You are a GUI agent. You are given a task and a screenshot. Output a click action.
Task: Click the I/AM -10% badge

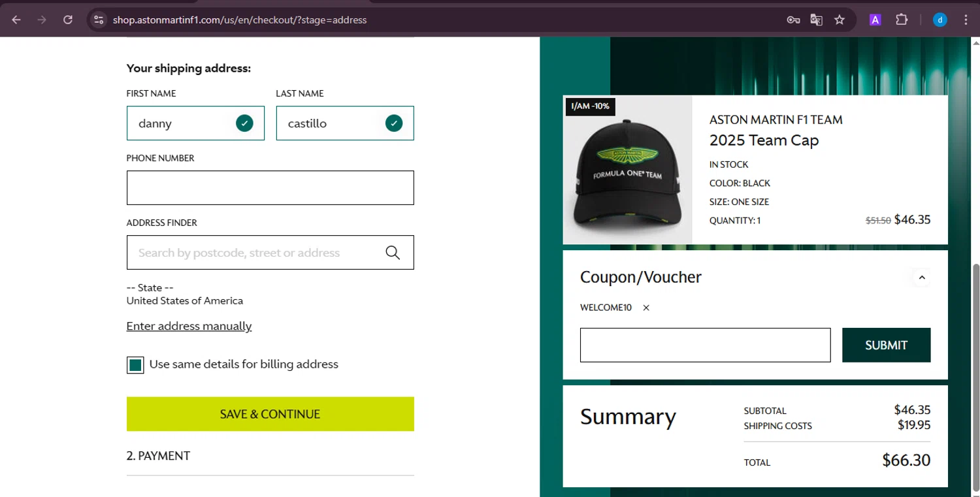pyautogui.click(x=590, y=106)
